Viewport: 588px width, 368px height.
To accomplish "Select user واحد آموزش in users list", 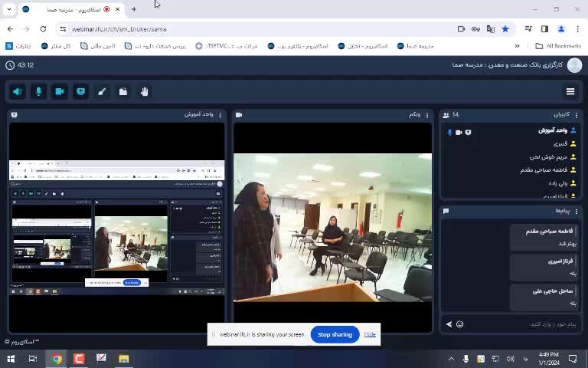I will pos(552,130).
